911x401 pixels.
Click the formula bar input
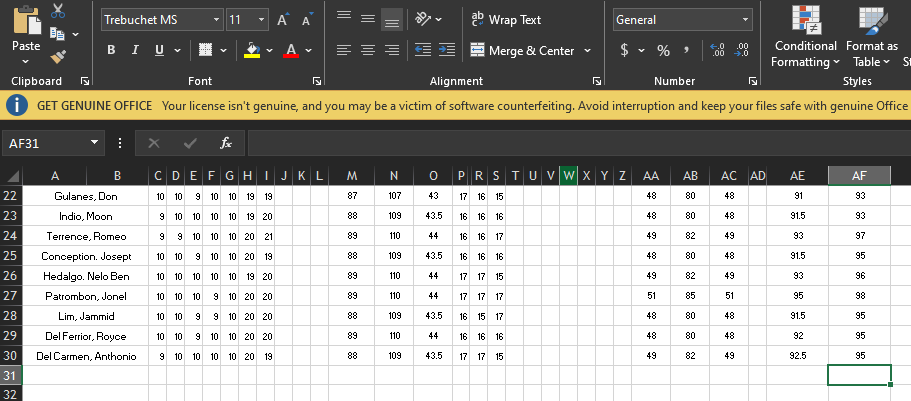(579, 143)
